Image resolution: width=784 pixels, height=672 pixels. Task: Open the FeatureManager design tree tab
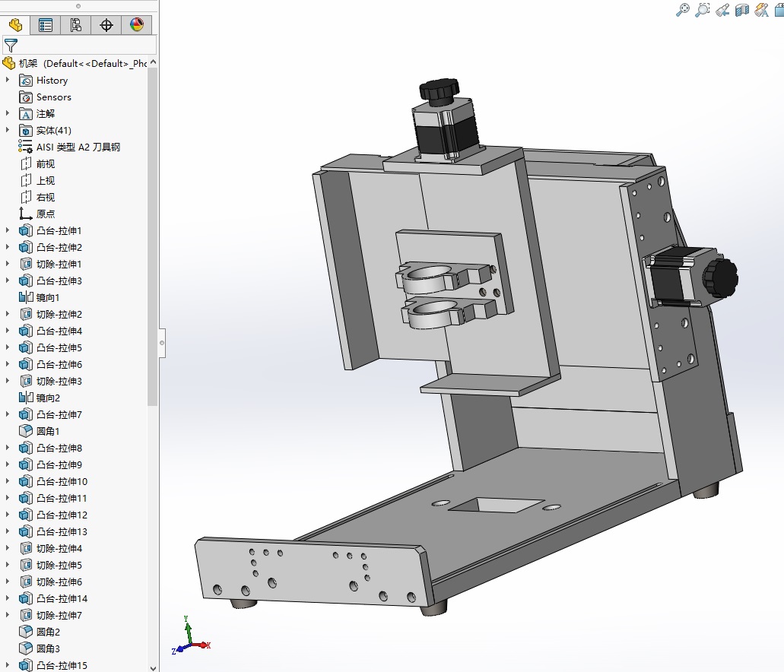(x=15, y=25)
